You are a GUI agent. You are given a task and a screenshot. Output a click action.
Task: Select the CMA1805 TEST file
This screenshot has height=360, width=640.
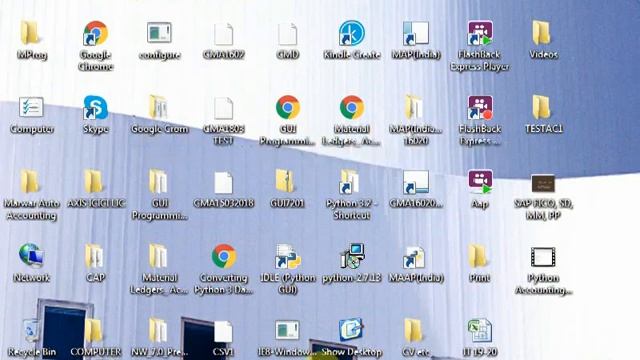(223, 108)
